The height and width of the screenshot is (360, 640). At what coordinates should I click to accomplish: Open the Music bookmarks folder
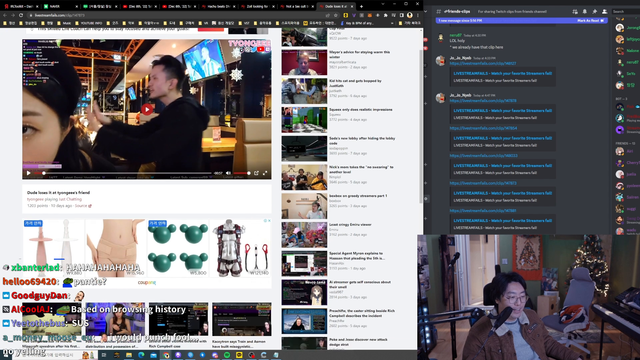pos(63,23)
